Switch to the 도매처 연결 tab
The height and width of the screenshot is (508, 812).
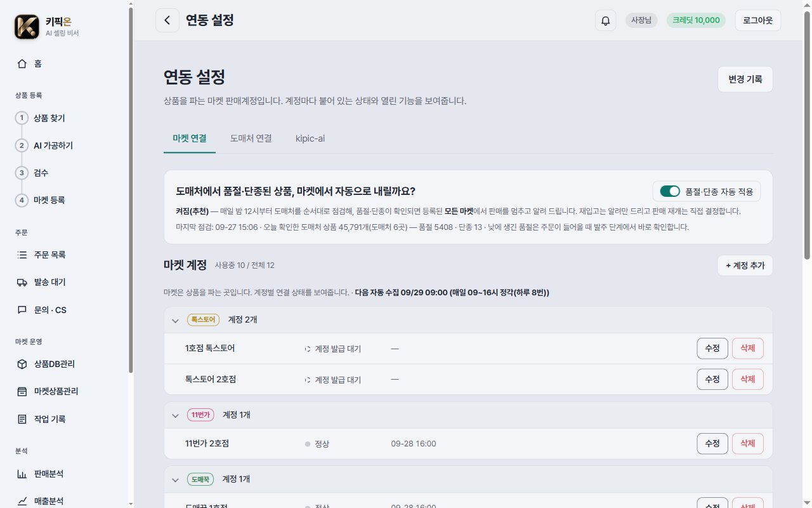point(251,138)
